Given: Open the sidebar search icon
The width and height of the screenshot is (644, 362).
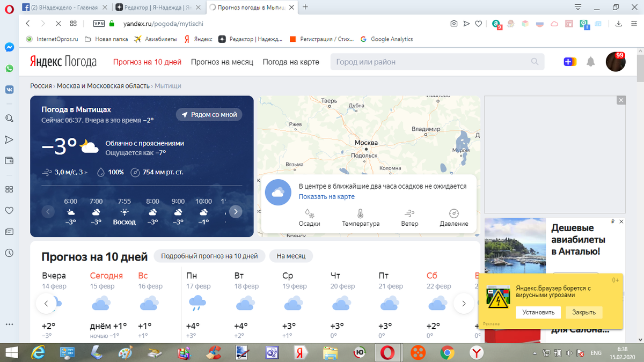Looking at the screenshot, I should [x=9, y=119].
